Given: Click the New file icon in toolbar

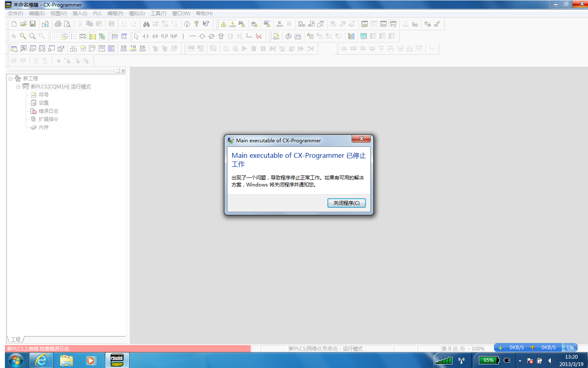Looking at the screenshot, I should pos(14,24).
